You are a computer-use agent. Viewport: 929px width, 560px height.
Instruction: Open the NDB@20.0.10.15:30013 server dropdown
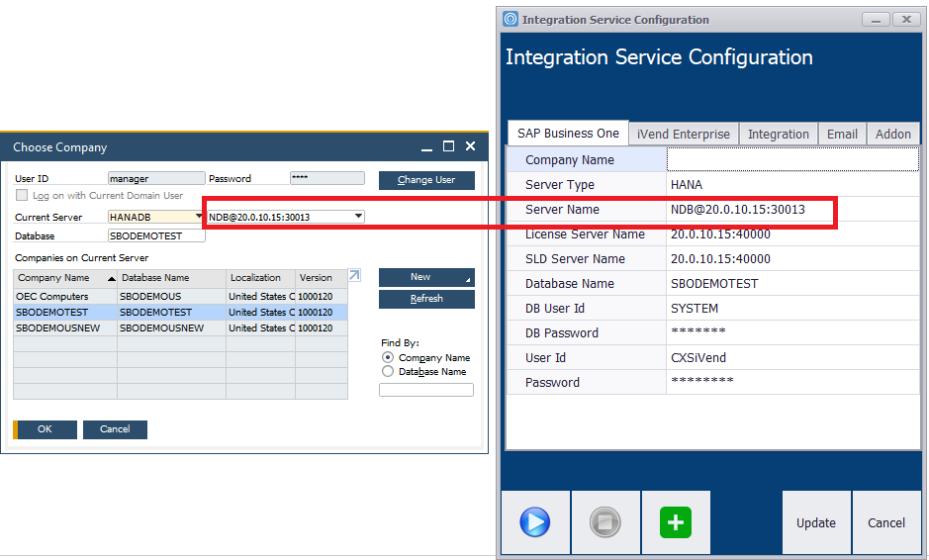pyautogui.click(x=358, y=217)
